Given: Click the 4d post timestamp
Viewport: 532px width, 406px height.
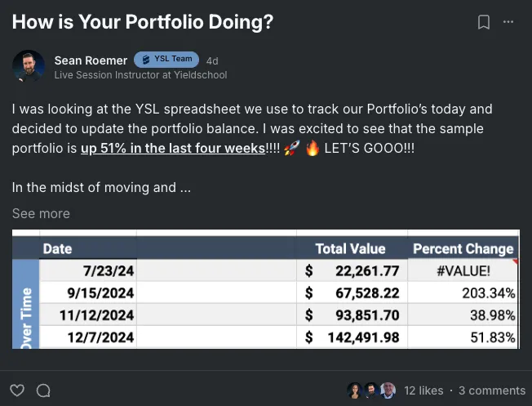Looking at the screenshot, I should click(x=212, y=60).
